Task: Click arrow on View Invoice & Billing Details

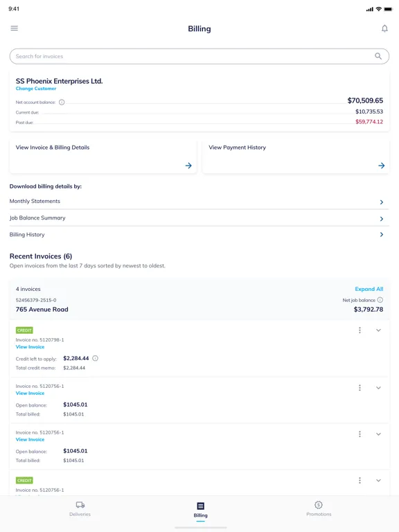Action: [x=188, y=166]
